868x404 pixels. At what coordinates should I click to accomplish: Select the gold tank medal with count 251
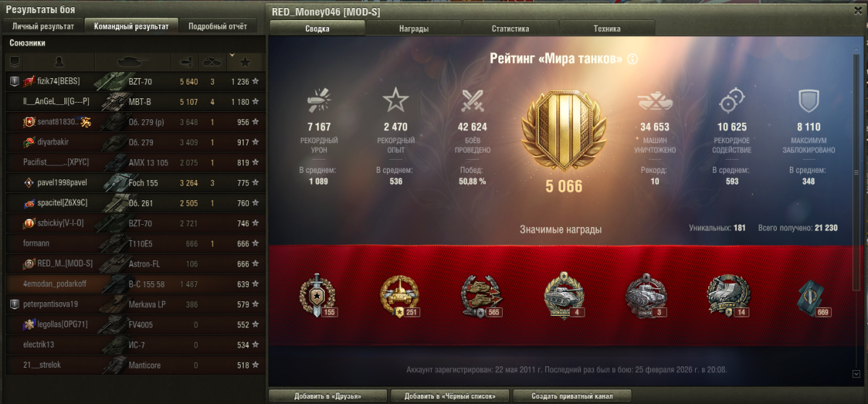pyautogui.click(x=399, y=296)
